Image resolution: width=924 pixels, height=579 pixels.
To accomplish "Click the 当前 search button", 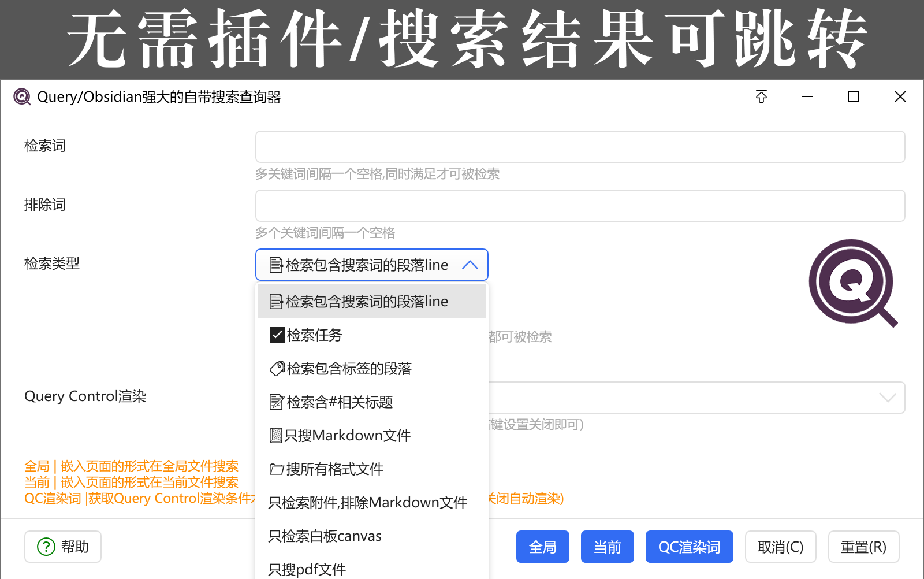I will 608,547.
